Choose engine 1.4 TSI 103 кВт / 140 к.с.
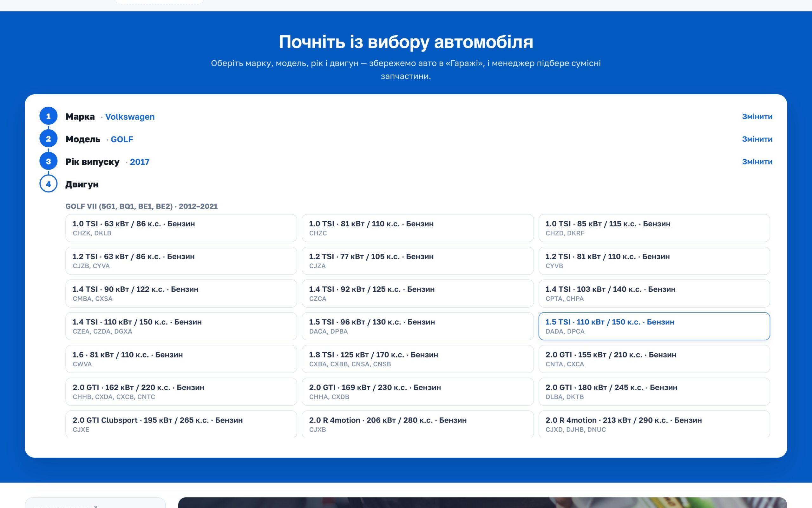The image size is (812, 508). (x=654, y=294)
